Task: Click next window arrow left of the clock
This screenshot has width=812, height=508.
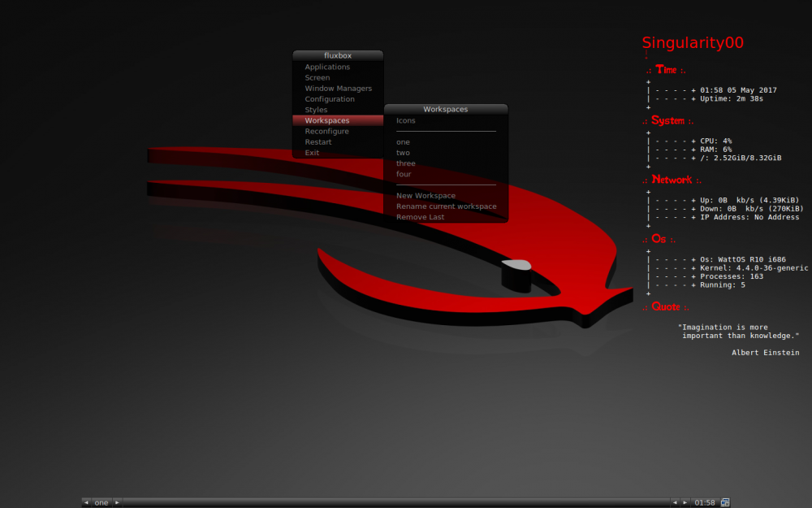Action: (x=685, y=502)
